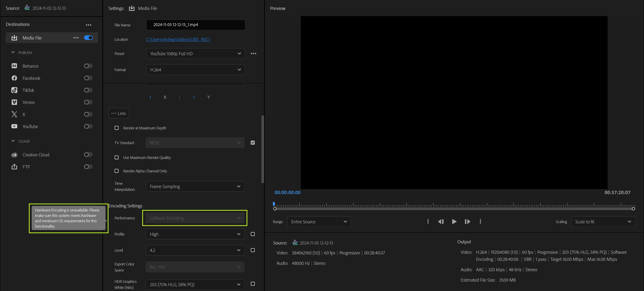Step back one frame in preview

[x=441, y=222]
